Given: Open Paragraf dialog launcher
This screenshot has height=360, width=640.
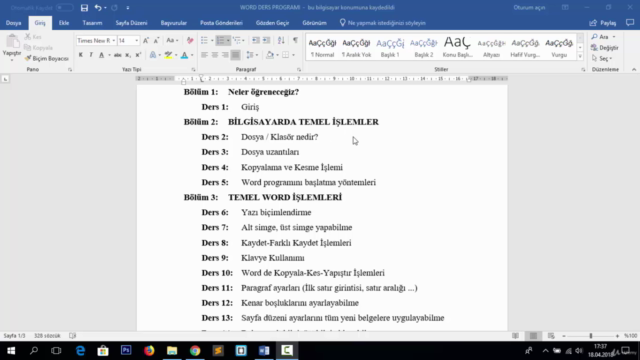Looking at the screenshot, I should click(x=299, y=70).
